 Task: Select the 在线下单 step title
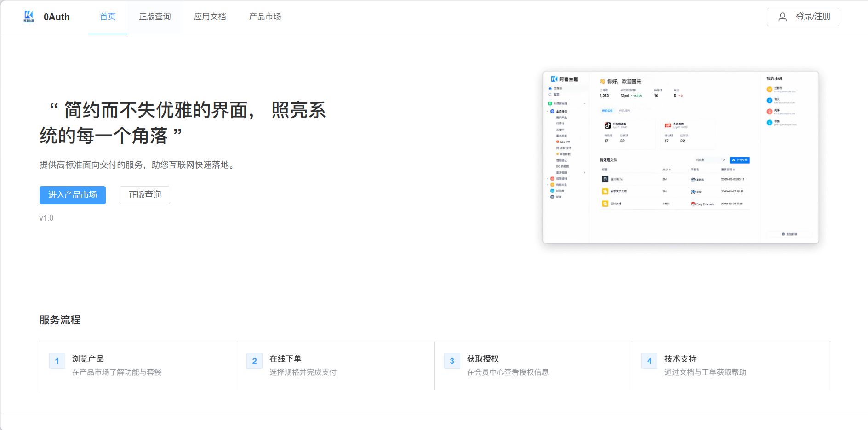coord(286,359)
